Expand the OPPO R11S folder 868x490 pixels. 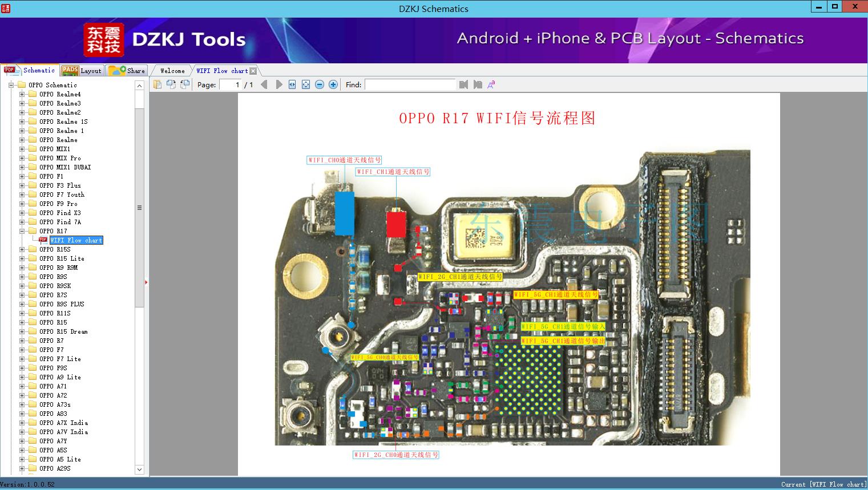(22, 313)
